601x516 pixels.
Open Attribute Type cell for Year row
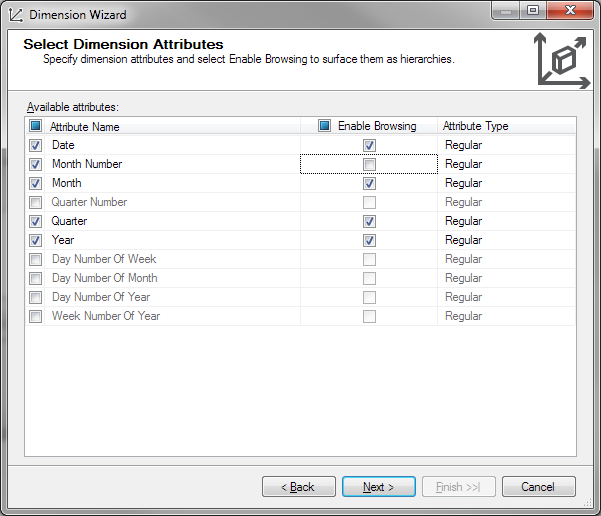click(505, 241)
